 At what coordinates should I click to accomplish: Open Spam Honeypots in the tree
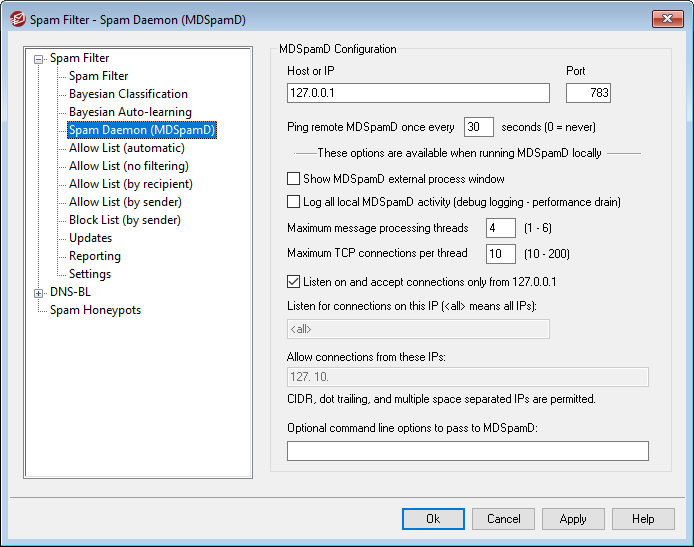95,310
